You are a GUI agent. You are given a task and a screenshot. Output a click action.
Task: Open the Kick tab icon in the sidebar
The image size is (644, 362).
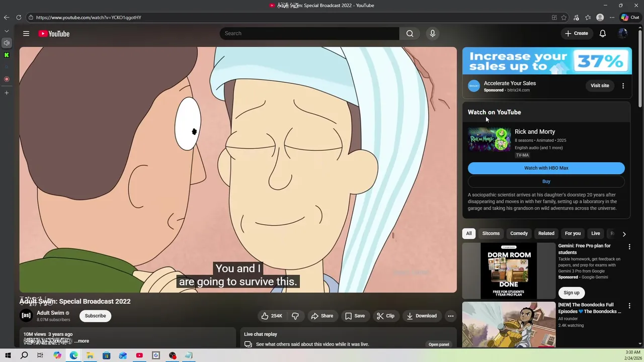[x=7, y=55]
